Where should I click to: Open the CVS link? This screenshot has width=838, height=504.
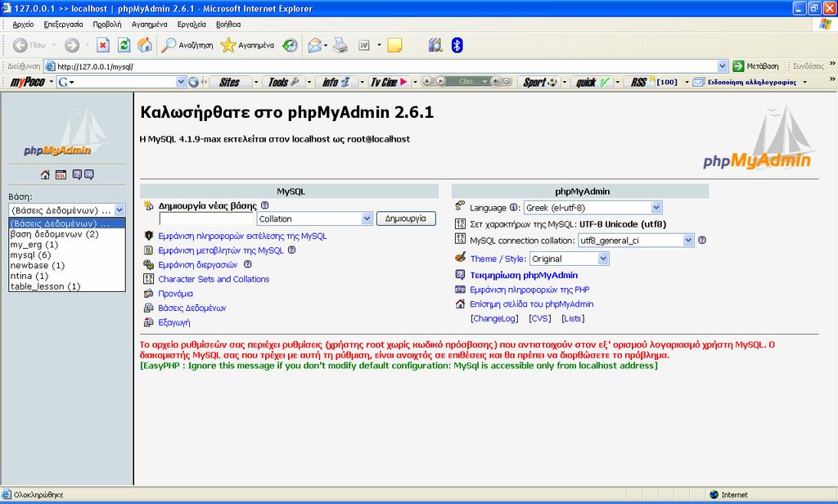[540, 318]
